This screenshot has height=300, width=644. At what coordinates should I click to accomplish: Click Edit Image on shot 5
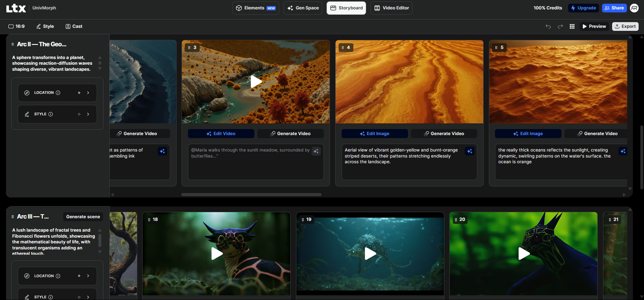[528, 133]
